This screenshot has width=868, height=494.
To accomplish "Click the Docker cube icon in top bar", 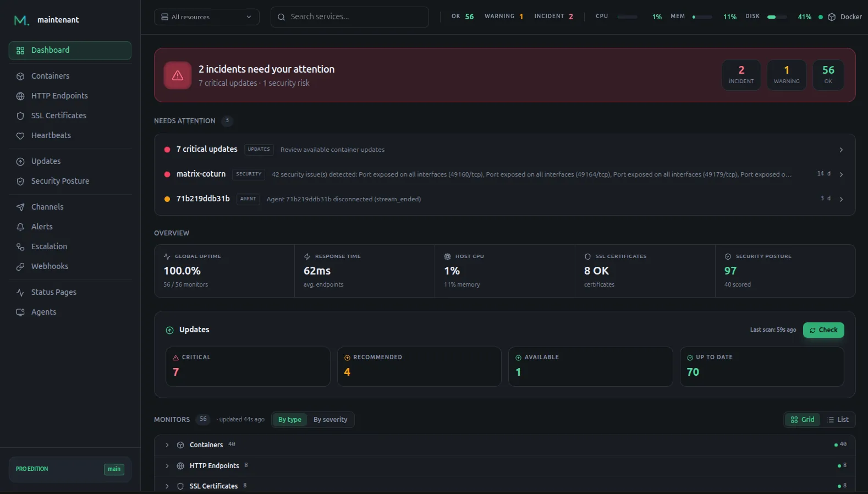I will pos(832,17).
